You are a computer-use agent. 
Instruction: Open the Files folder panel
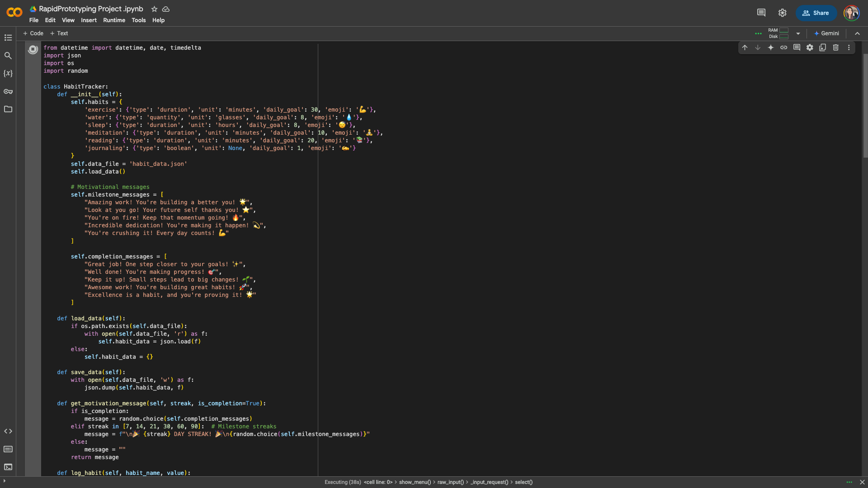pos(8,109)
